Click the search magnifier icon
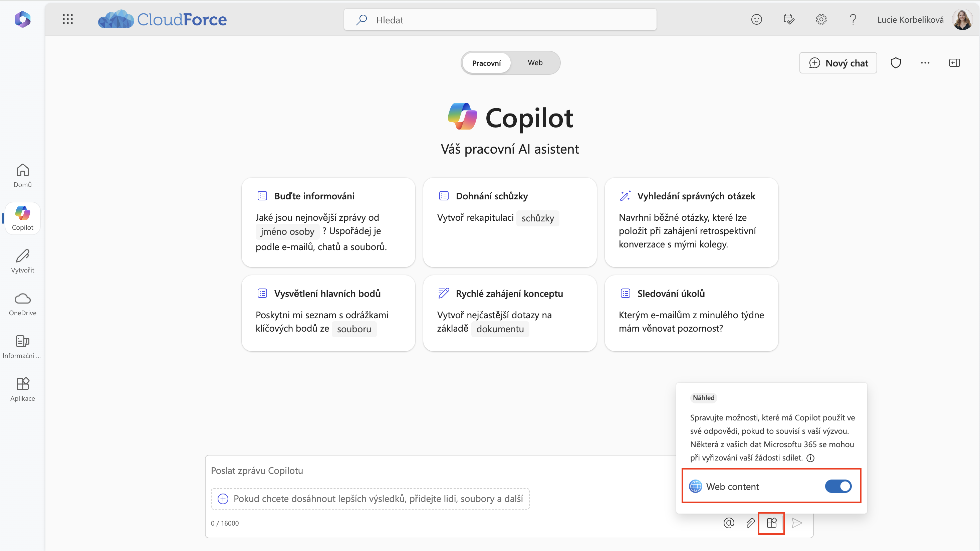This screenshot has height=551, width=980. 361,19
